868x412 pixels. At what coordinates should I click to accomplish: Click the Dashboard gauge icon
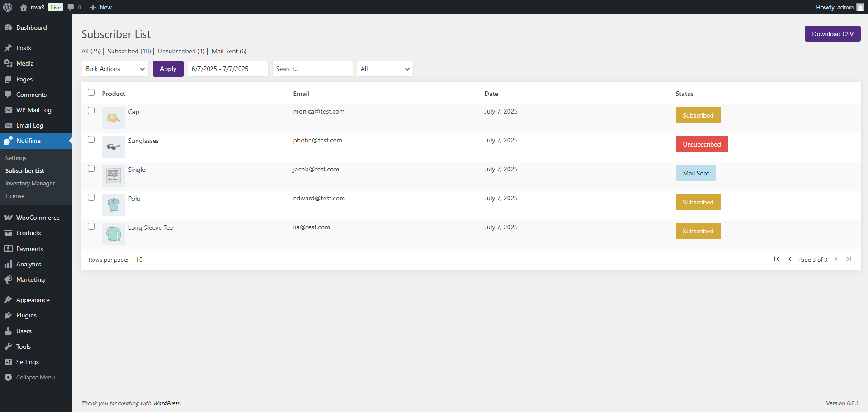8,28
